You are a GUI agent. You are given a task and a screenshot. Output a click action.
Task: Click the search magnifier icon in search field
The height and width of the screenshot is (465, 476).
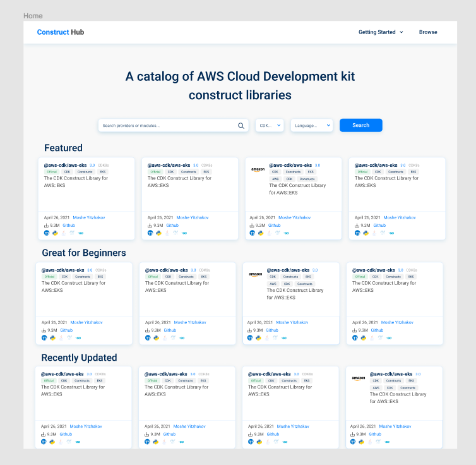[241, 126]
